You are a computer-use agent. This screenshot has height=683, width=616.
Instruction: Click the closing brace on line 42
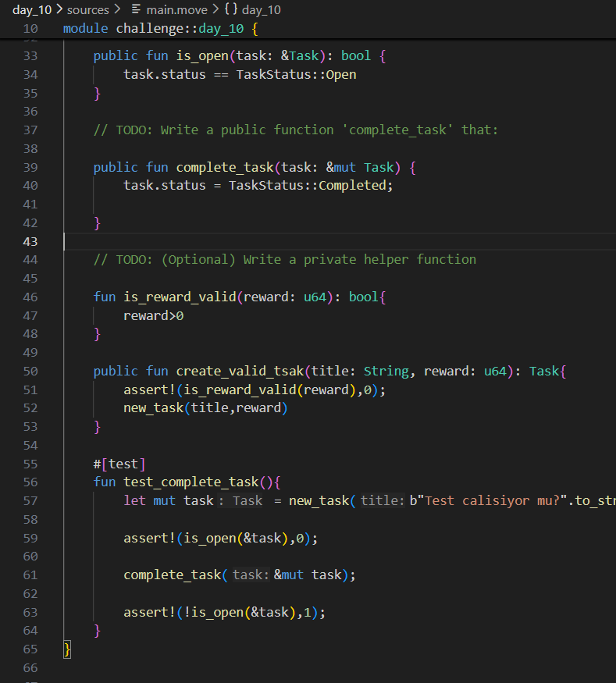tap(97, 223)
